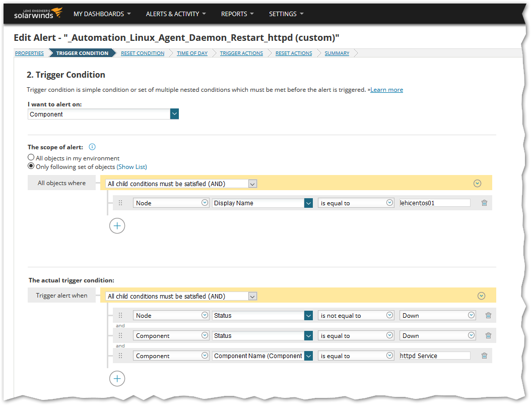Open the 'is not equal to' operator dropdown

389,315
